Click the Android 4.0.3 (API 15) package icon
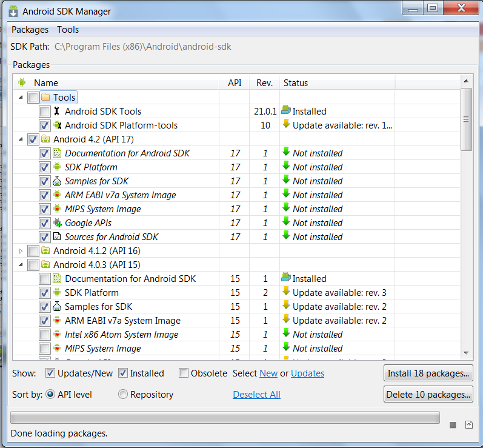This screenshot has width=483, height=448. [x=45, y=264]
